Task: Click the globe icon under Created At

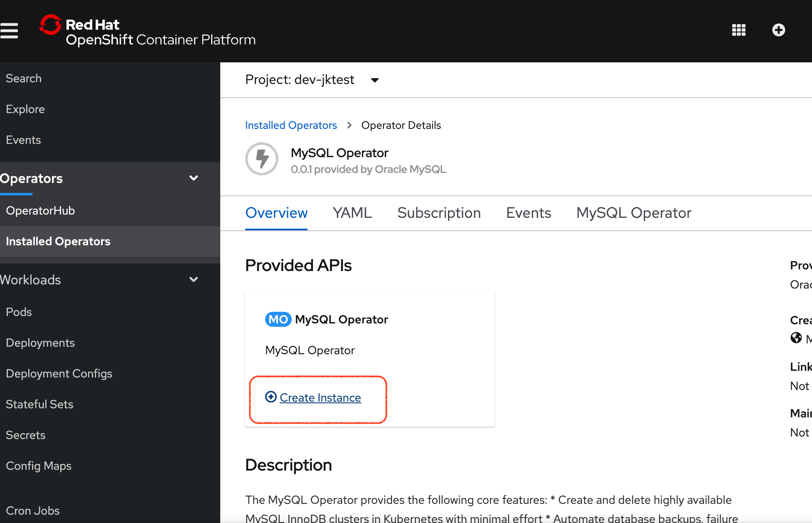Action: [x=796, y=338]
